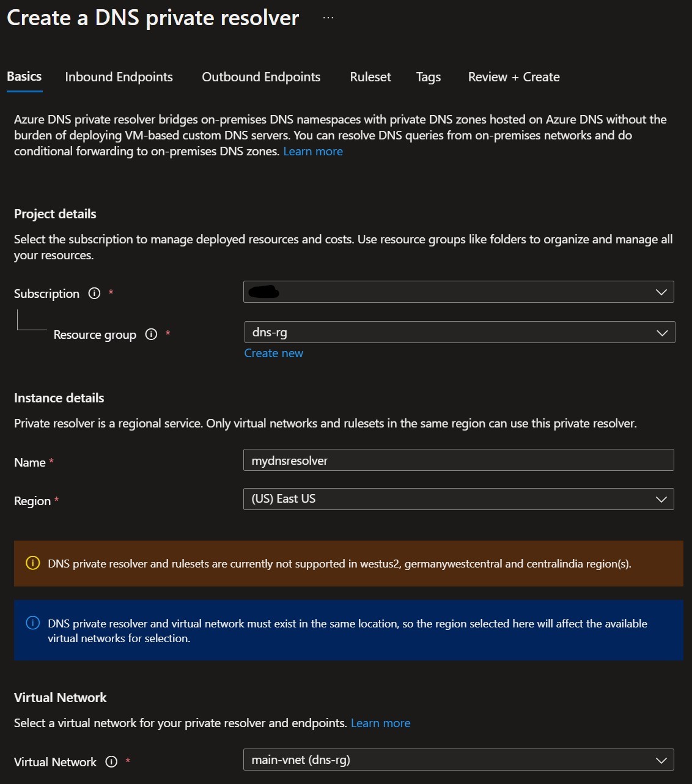
Task: Click the info icon next to Subscription
Action: coord(94,294)
